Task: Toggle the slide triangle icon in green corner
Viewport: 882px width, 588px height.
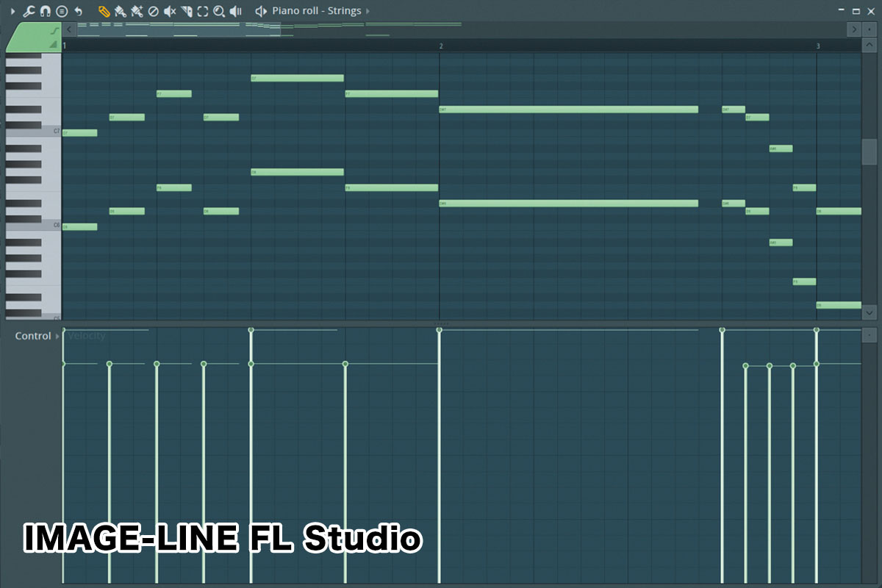Action: [x=54, y=45]
